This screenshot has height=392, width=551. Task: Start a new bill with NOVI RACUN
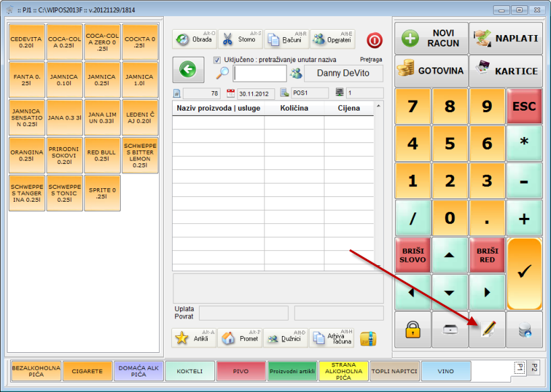(x=432, y=39)
